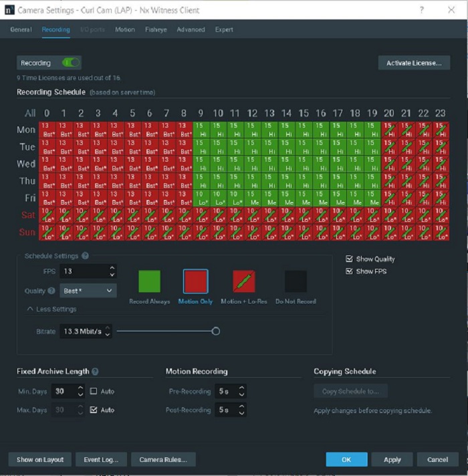
Task: Increase the Pre-Recording seconds stepper
Action: [241, 388]
